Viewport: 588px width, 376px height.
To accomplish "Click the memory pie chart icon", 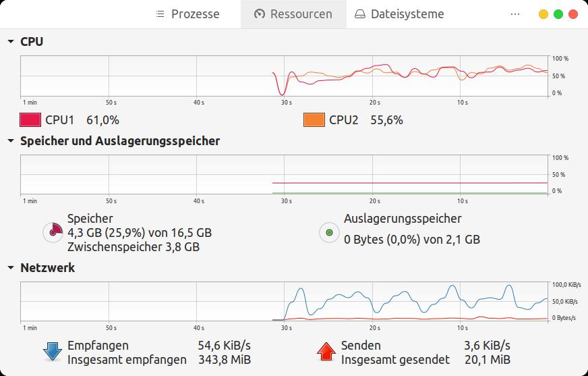I will point(53,232).
